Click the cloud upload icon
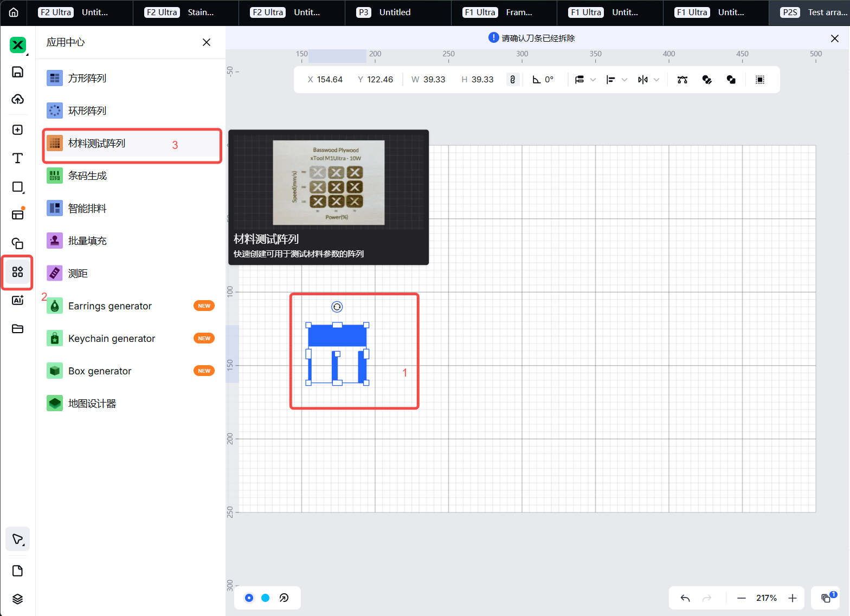This screenshot has height=616, width=850. (17, 99)
